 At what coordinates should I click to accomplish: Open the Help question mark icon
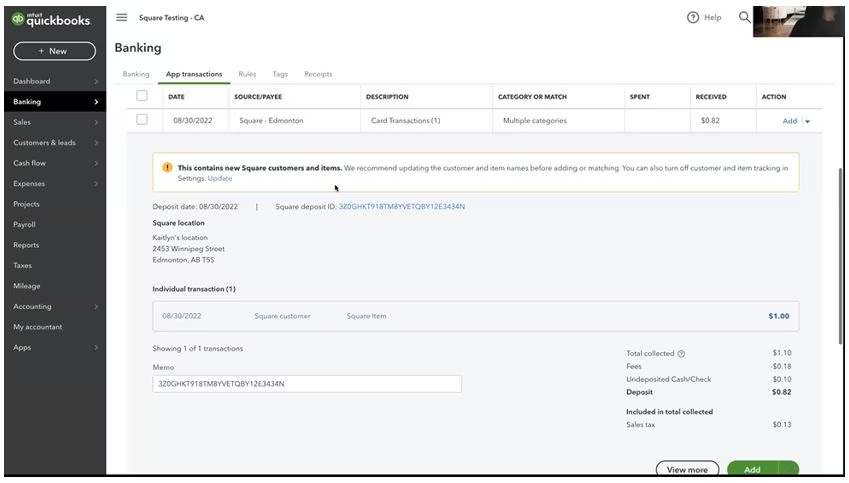(x=693, y=17)
